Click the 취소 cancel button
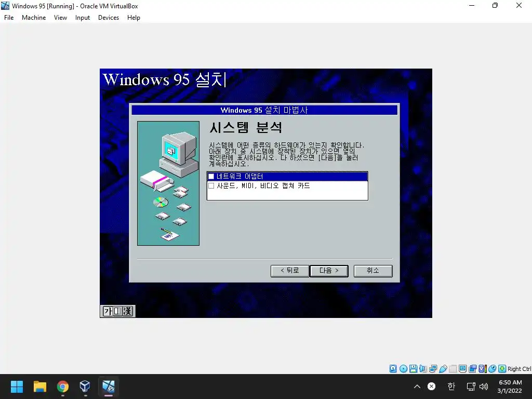532x399 pixels. tap(373, 271)
